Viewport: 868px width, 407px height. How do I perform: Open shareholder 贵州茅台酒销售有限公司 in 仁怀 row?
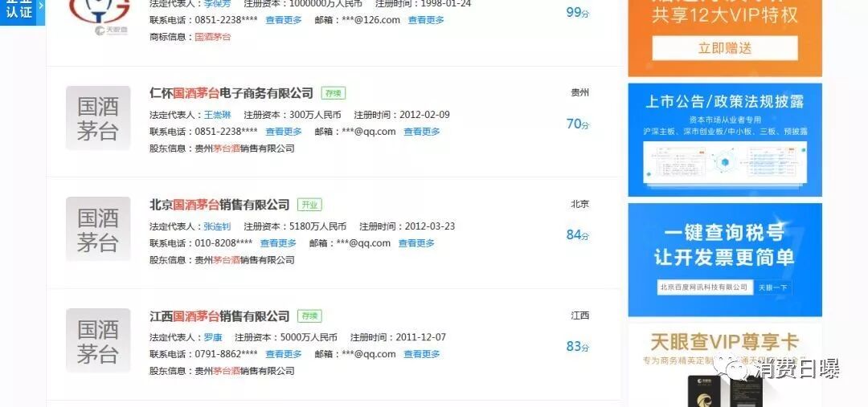coord(244,149)
